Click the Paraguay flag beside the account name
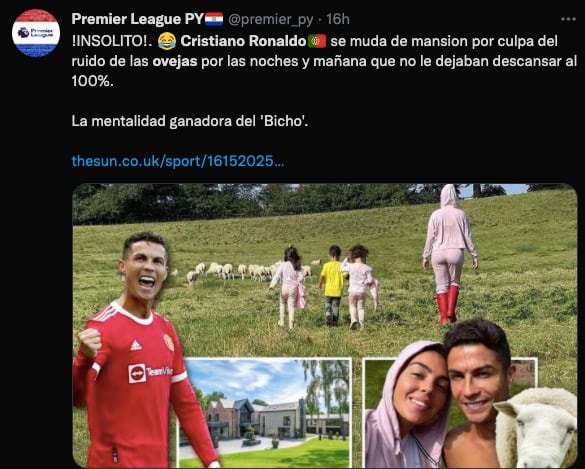Viewport: 585px width, 469px height. click(x=214, y=19)
